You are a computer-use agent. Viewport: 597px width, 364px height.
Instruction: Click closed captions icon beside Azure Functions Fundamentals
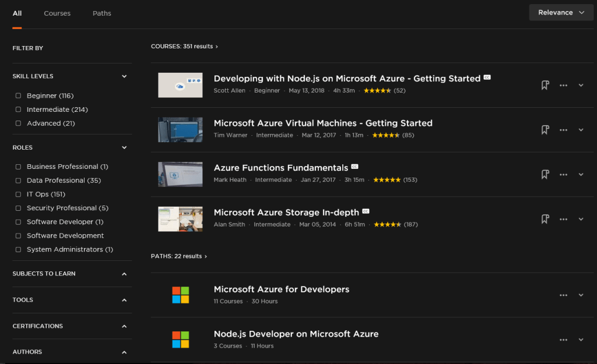point(354,167)
